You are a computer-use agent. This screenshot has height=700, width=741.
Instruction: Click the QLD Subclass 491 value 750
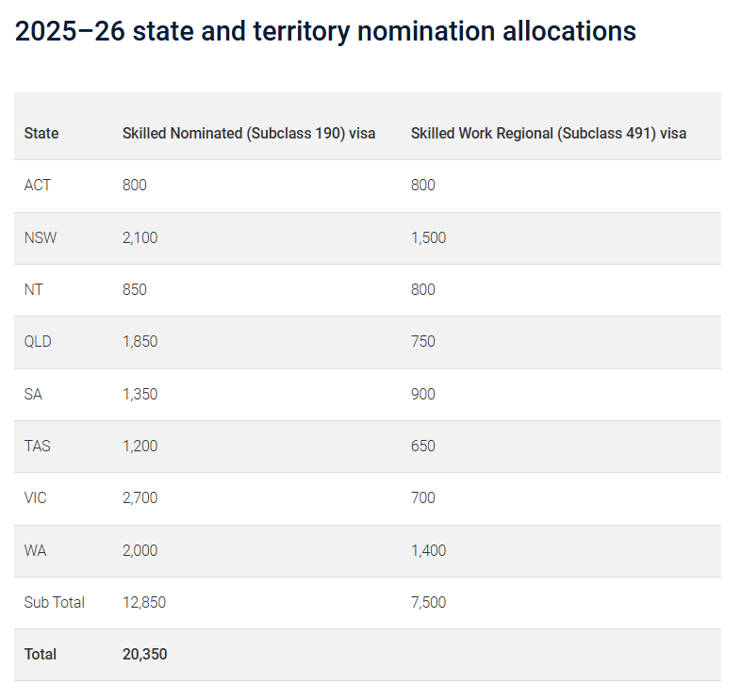tap(423, 341)
